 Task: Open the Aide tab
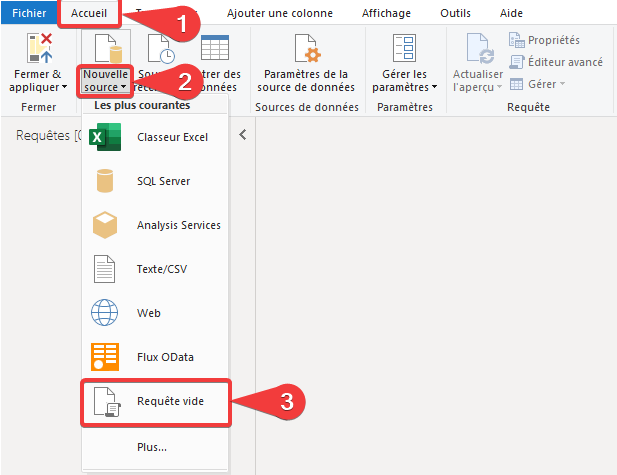pos(511,13)
